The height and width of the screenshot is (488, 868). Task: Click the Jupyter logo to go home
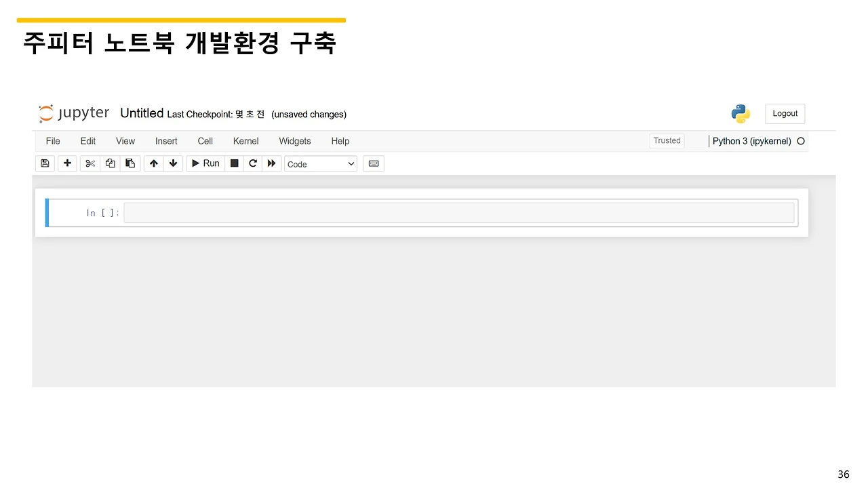(x=73, y=113)
